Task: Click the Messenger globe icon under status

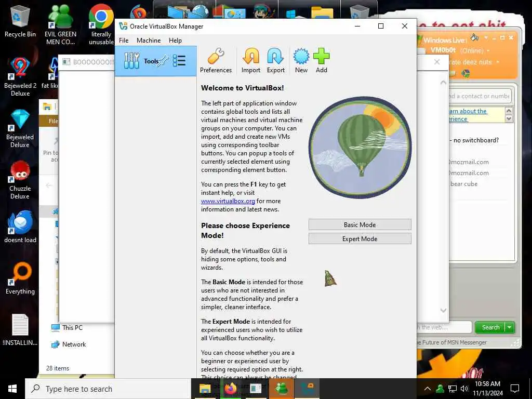Action: [465, 73]
